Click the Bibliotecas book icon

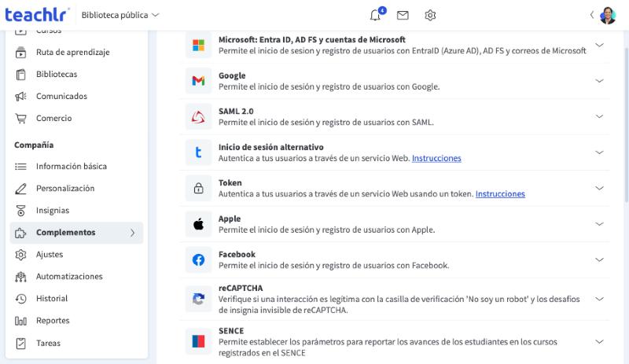[x=20, y=74]
